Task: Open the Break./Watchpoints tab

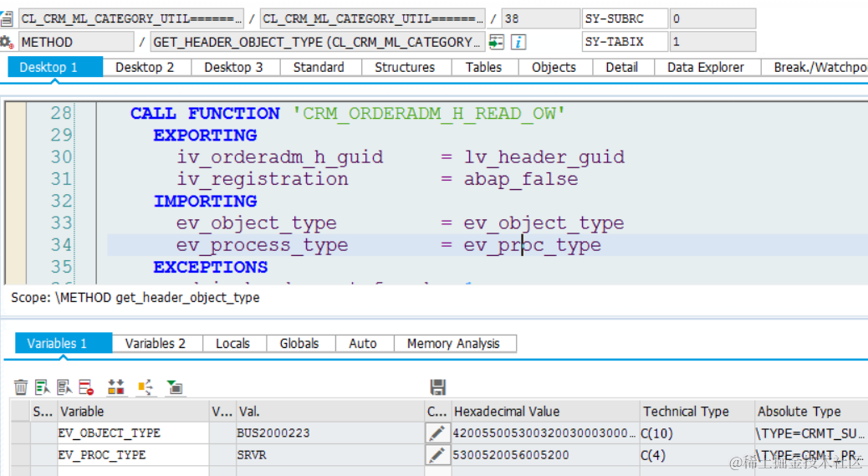Action: pos(814,68)
